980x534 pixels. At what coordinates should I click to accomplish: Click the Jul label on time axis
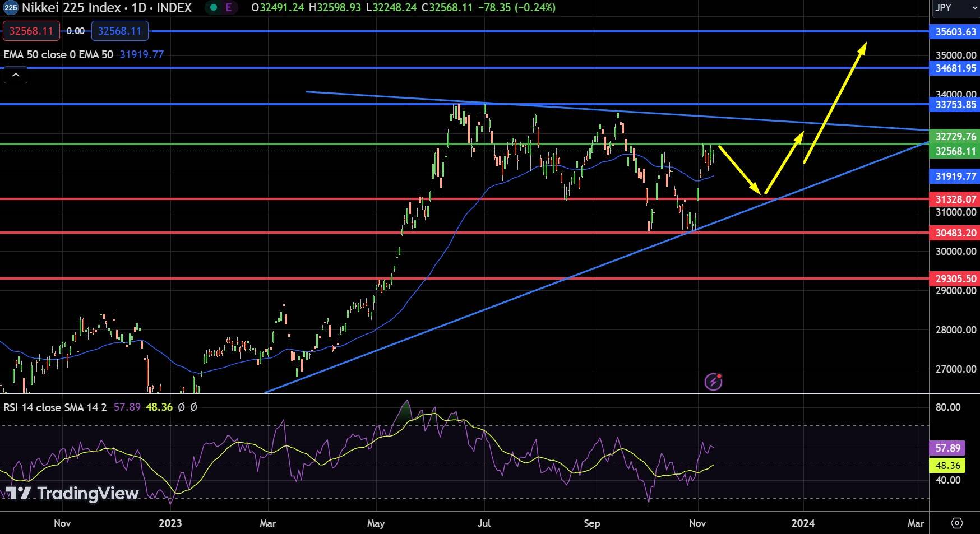(x=484, y=523)
